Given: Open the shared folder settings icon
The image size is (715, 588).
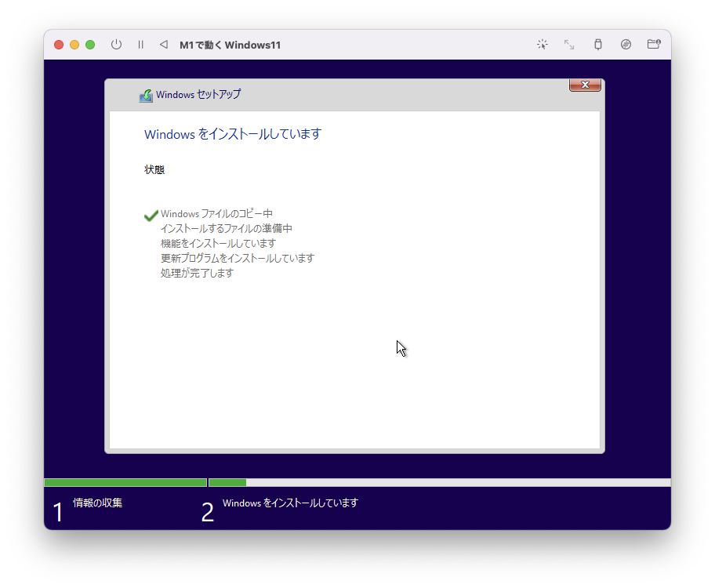Looking at the screenshot, I should [x=654, y=44].
